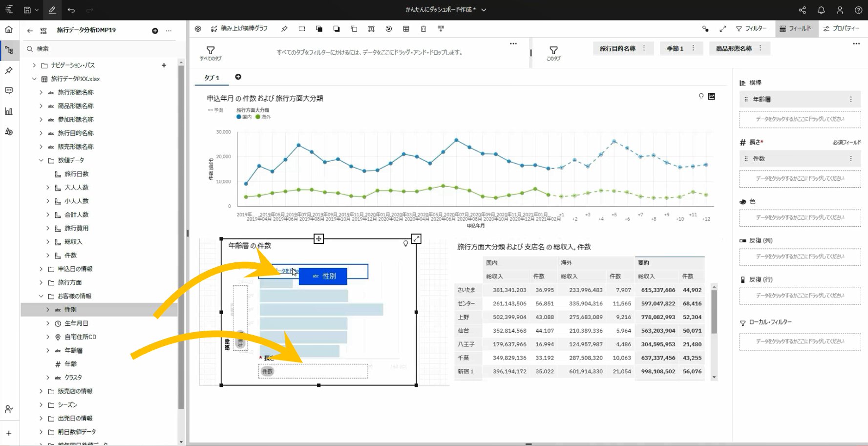Open the プロパティー (Properties) panel icon

coord(842,29)
